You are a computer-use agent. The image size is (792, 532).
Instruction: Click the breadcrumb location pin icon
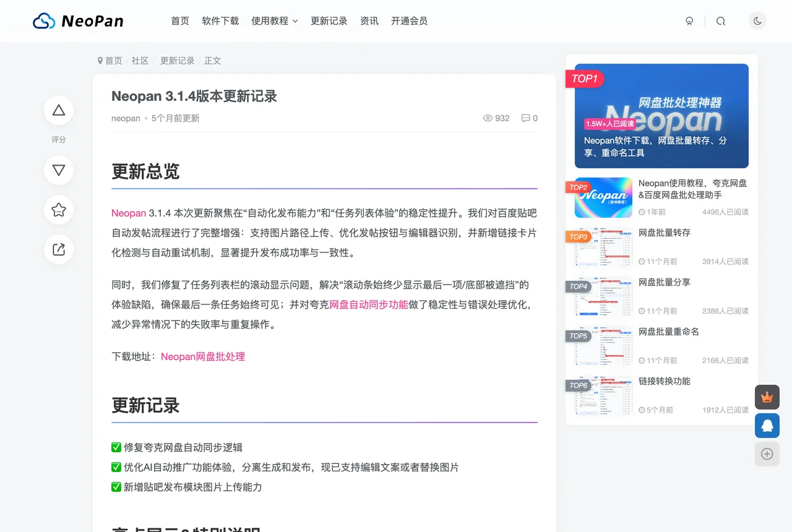[x=100, y=61]
